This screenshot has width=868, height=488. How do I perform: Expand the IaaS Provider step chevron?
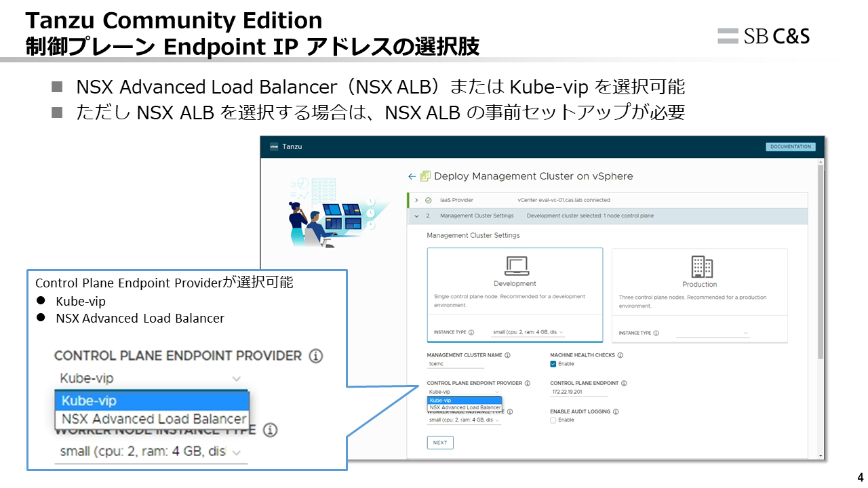416,200
